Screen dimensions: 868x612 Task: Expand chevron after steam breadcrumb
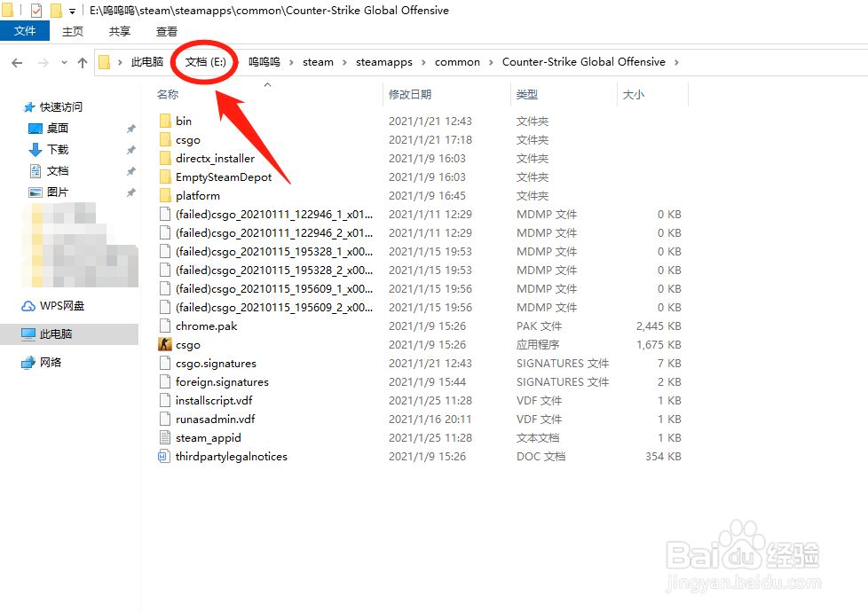(x=344, y=62)
